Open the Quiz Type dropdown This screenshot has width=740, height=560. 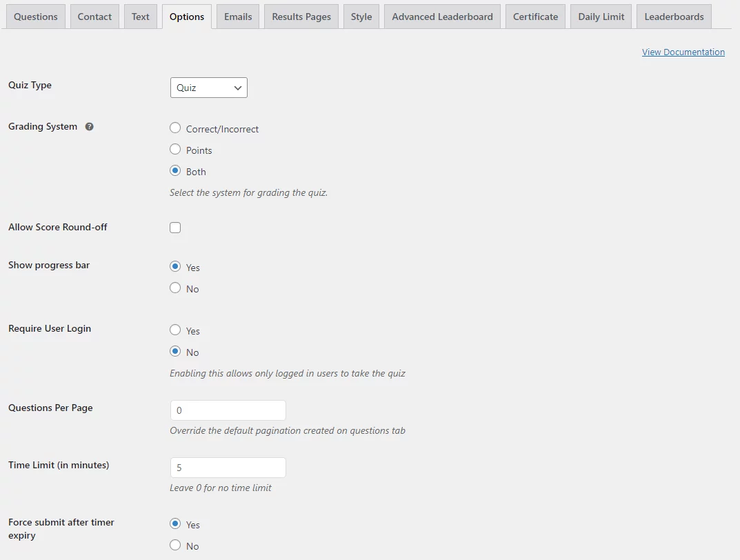pyautogui.click(x=208, y=88)
